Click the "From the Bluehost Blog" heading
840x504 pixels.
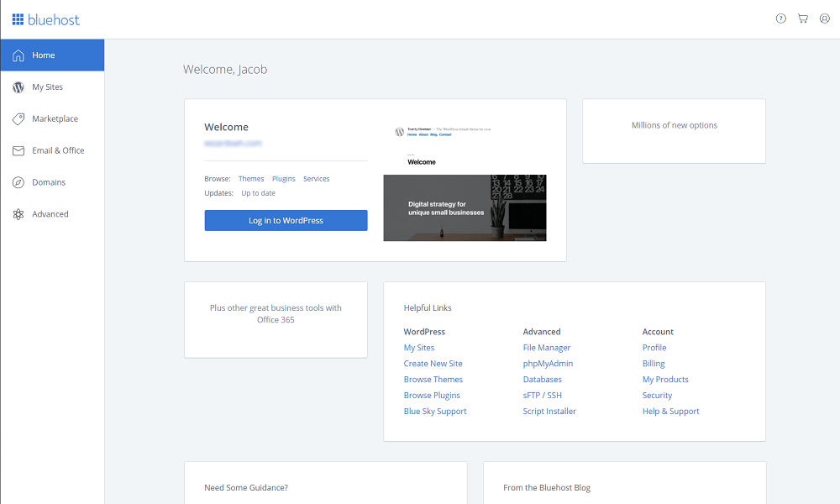(x=547, y=488)
